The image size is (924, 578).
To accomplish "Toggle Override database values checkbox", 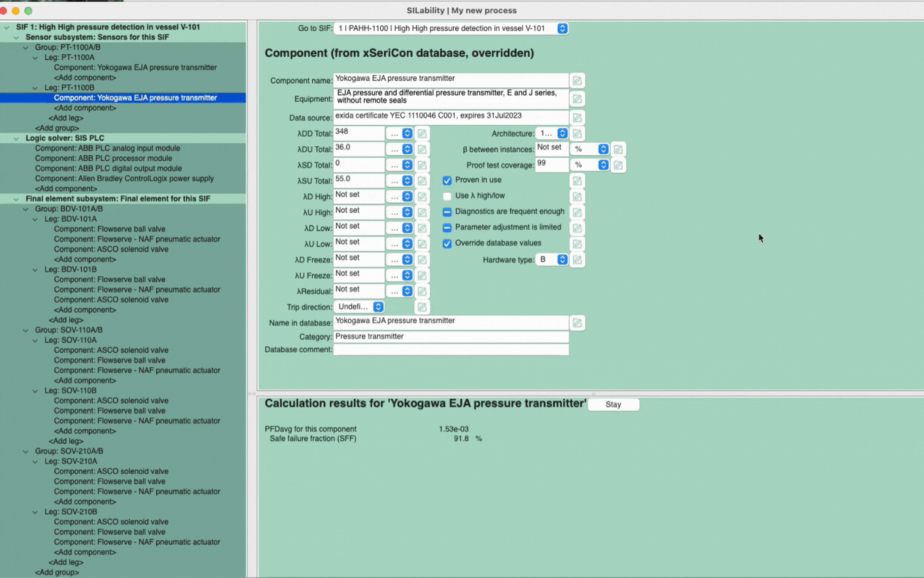I will (447, 244).
